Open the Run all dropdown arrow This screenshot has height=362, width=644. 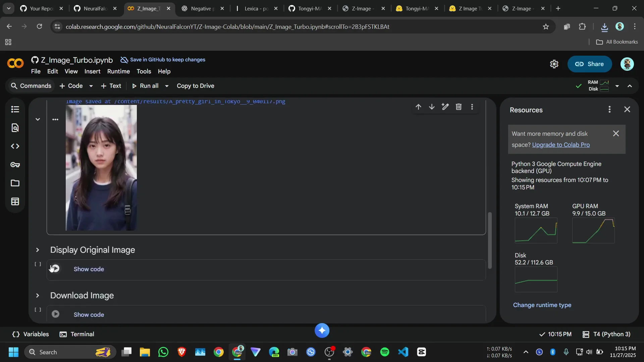(x=167, y=86)
